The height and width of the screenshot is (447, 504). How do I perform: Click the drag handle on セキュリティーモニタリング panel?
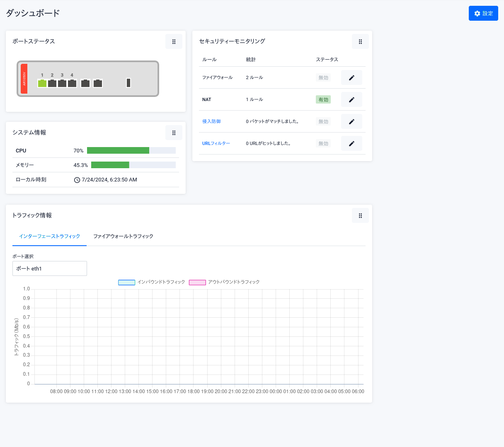coord(360,41)
